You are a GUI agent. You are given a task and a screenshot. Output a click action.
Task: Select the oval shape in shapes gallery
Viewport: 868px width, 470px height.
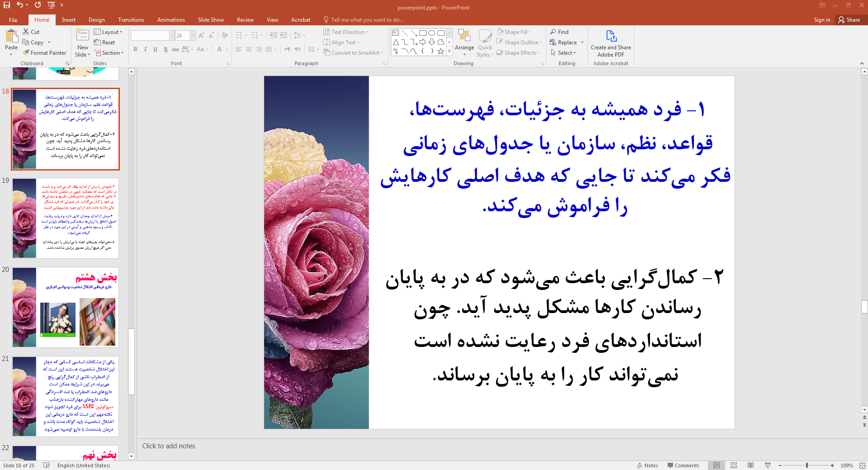[x=432, y=33]
